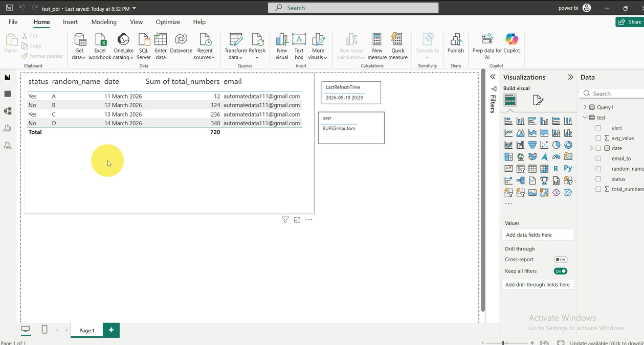This screenshot has width=644, height=345.
Task: Select the Stacked bar chart visual
Action: pyautogui.click(x=508, y=121)
